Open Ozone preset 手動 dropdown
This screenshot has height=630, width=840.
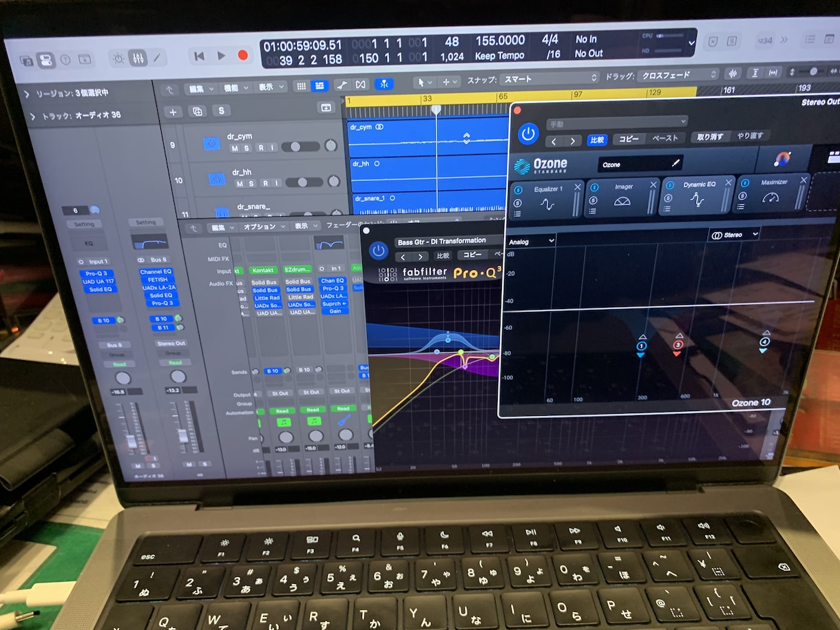coord(617,123)
